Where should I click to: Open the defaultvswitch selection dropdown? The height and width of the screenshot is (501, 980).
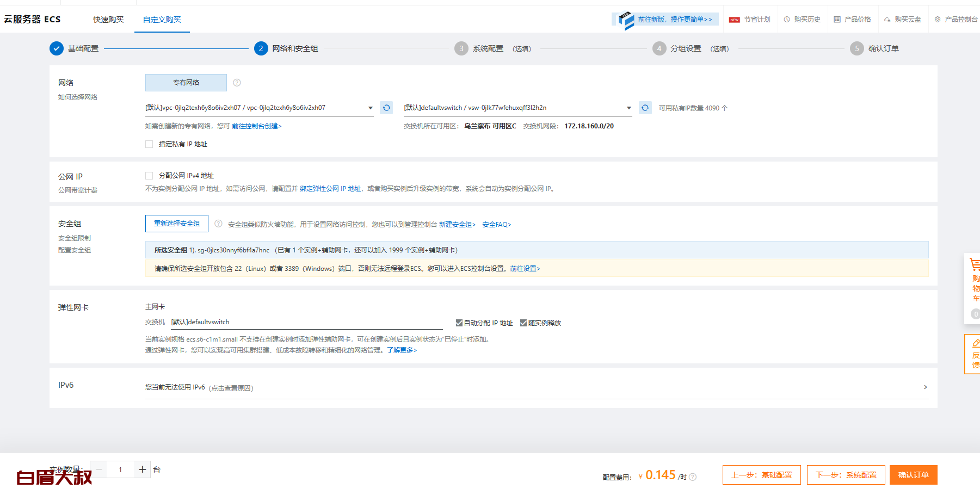[x=517, y=108]
